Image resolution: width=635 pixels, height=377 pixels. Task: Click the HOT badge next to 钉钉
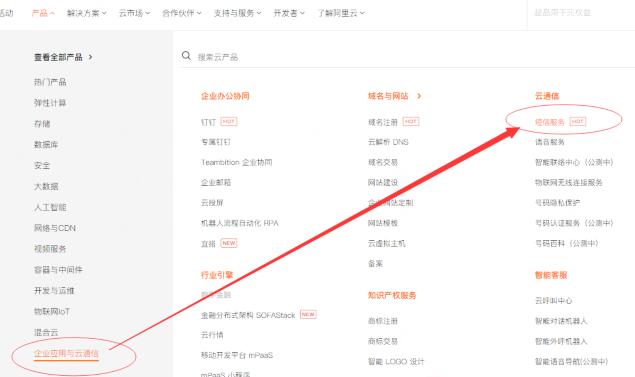tap(229, 121)
